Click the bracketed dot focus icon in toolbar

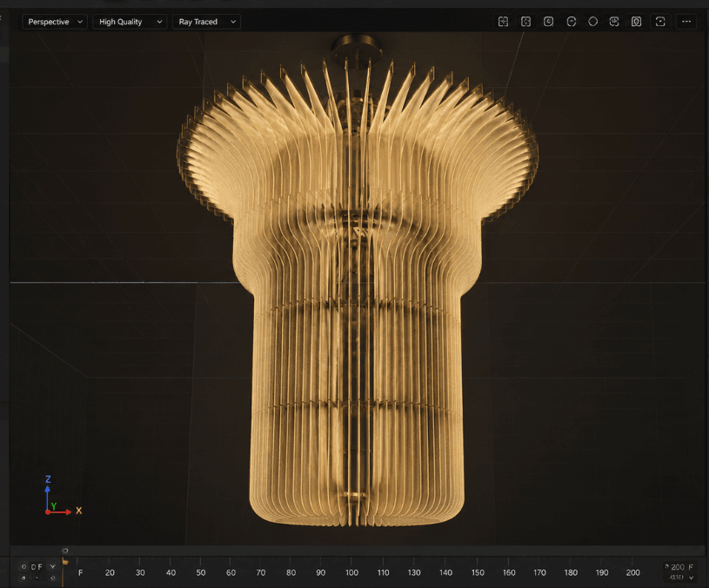click(660, 22)
